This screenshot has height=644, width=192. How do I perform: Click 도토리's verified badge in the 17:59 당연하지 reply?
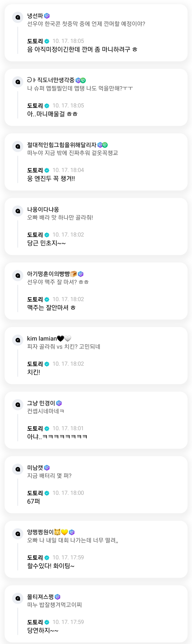point(47,622)
